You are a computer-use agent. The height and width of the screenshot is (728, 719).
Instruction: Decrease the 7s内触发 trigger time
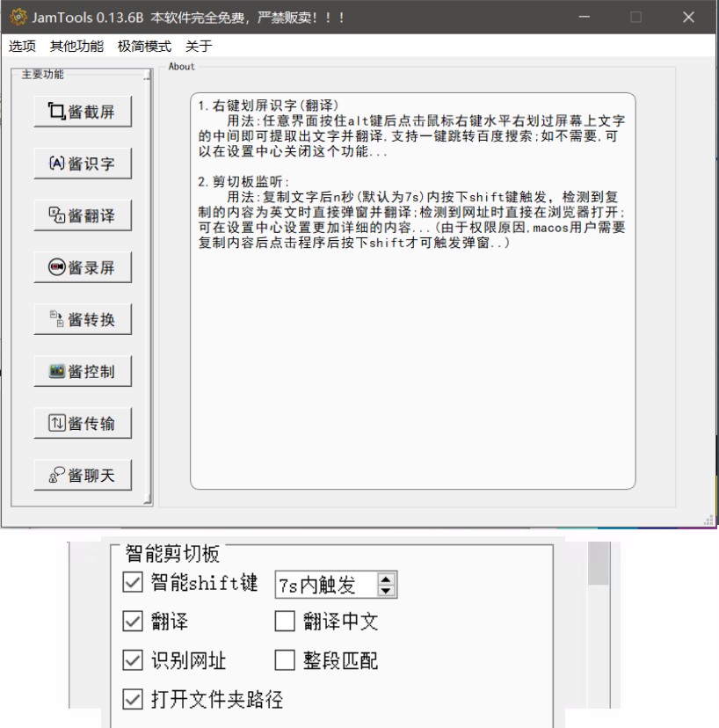(x=386, y=591)
